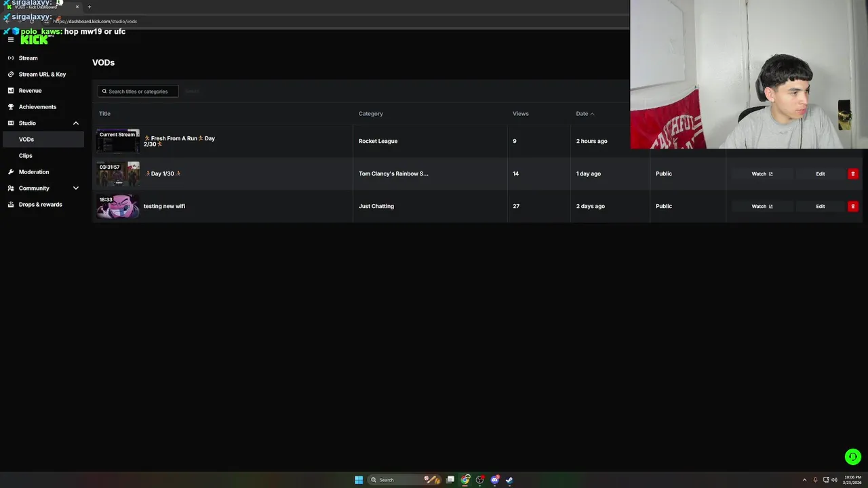Click the Kick logo
This screenshot has width=868, height=488.
coord(35,40)
